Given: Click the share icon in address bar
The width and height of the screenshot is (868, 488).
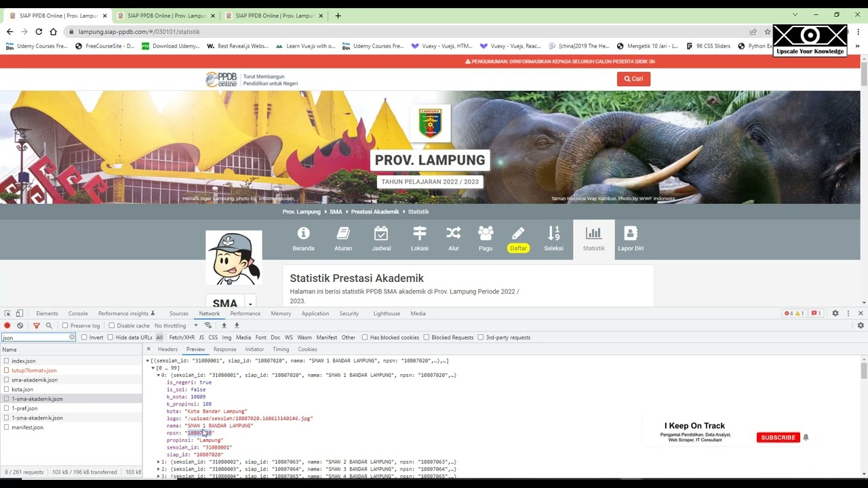Looking at the screenshot, I should pyautogui.click(x=753, y=32).
